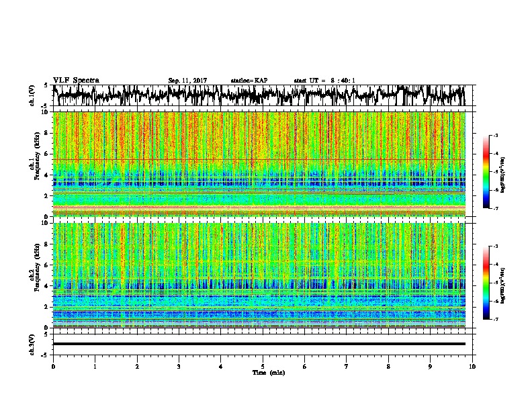Click the "VLF Spectra" plot title
Image resolution: width=532 pixels, height=411 pixels.
pyautogui.click(x=76, y=80)
